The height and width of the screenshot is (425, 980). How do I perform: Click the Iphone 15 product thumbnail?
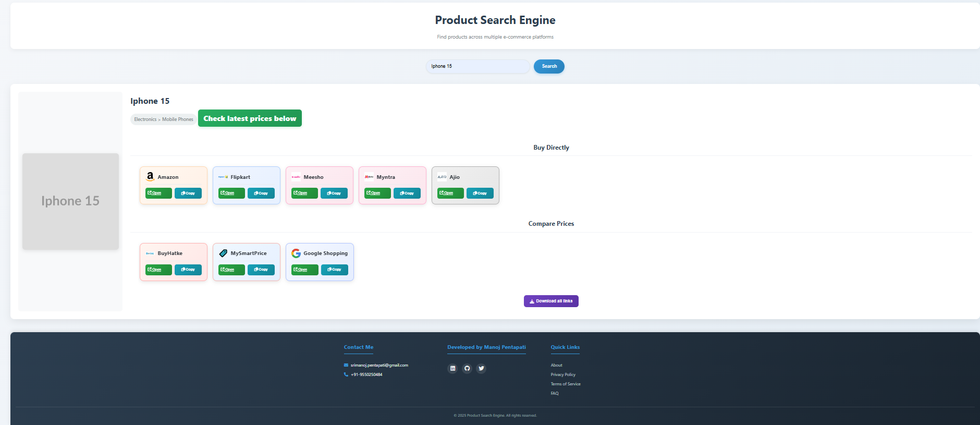(70, 201)
